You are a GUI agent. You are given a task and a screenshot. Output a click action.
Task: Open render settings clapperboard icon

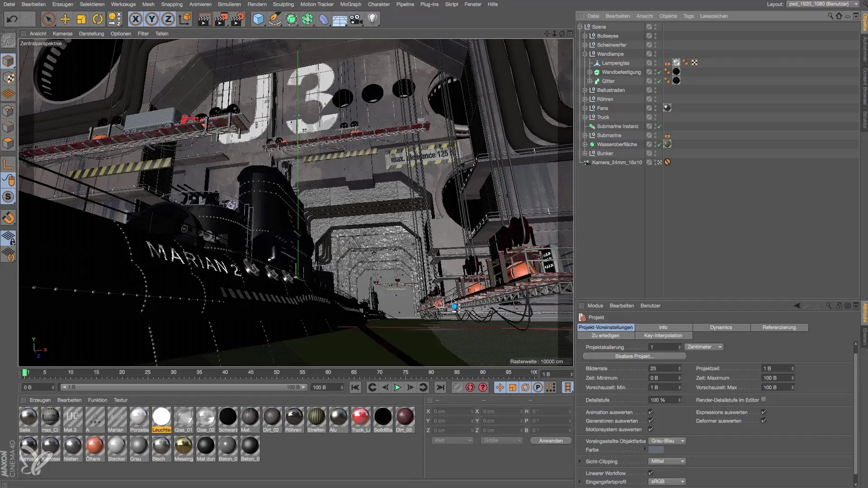tap(238, 19)
